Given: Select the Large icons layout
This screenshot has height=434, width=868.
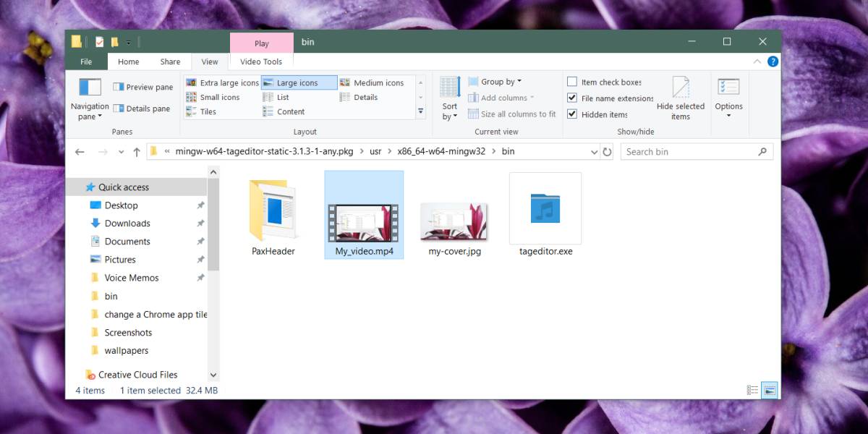Looking at the screenshot, I should tap(299, 82).
